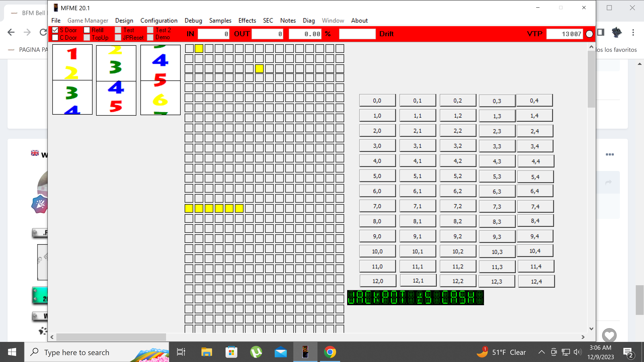
Task: Click the yellow lit lamp in top row
Action: coord(199,48)
